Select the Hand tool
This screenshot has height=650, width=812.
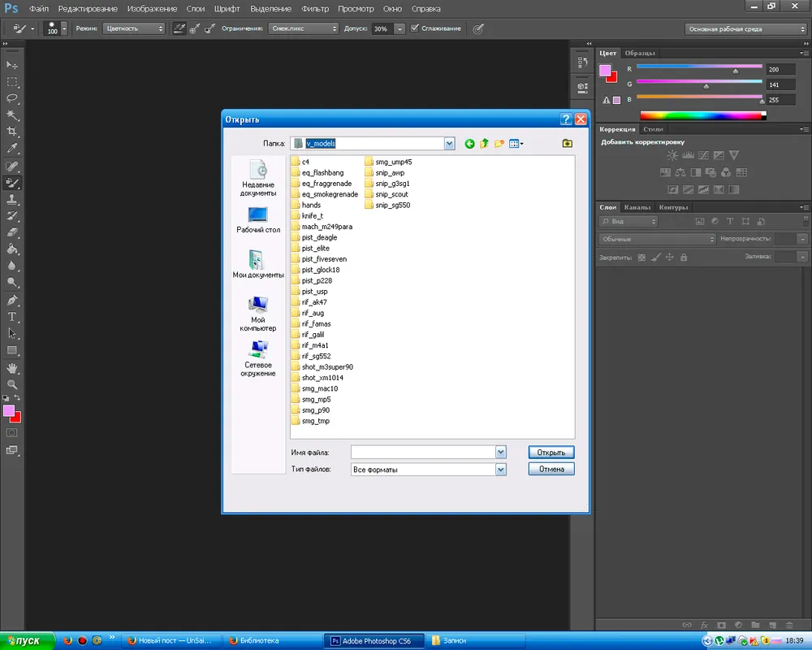click(12, 367)
